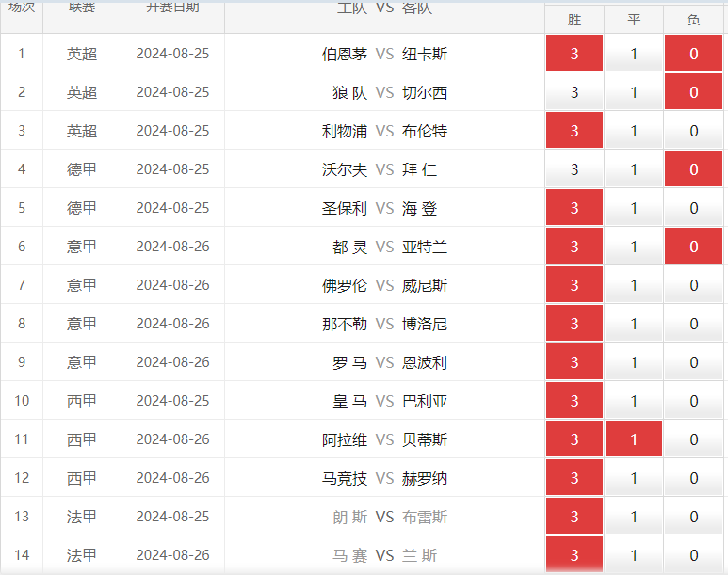This screenshot has height=575, width=728.
Task: Select draw (1) for 马竞技 vs 赫罗纳
Action: point(634,477)
